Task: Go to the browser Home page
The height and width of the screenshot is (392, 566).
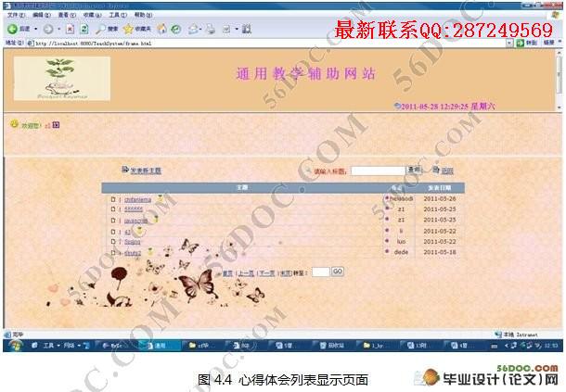Action: (x=162, y=29)
